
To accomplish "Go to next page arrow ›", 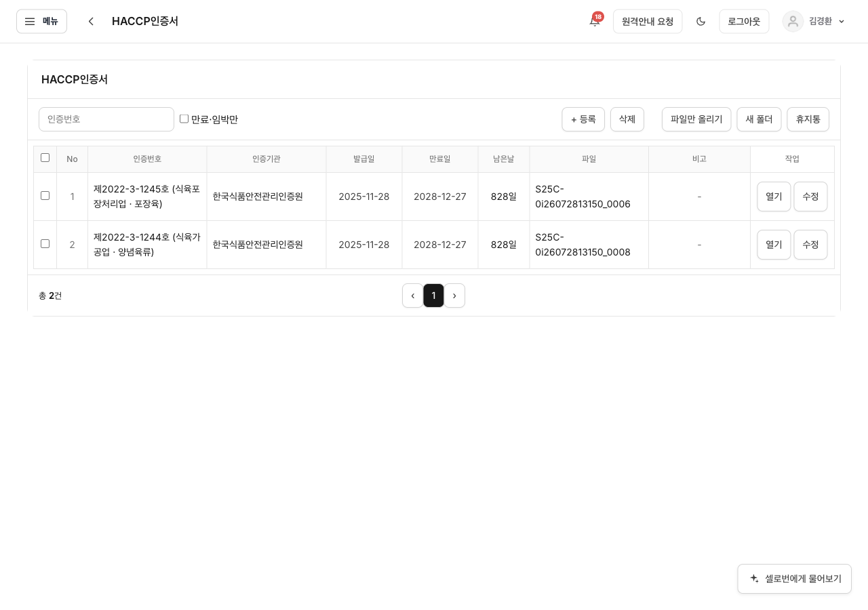I will click(454, 296).
